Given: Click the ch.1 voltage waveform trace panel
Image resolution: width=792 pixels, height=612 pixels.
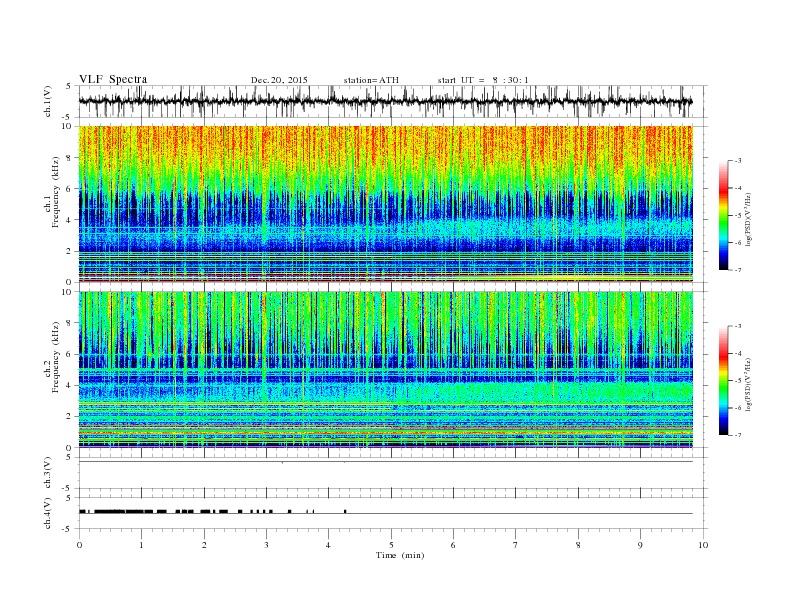Looking at the screenshot, I should [x=393, y=101].
